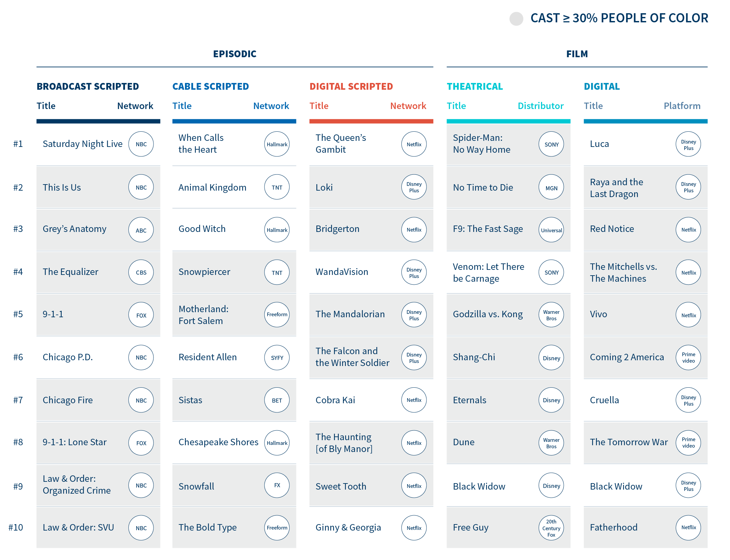Screen dimensions: 730x560
Task: Select the BROADCAST SCRIPTED column heading
Action: point(88,86)
